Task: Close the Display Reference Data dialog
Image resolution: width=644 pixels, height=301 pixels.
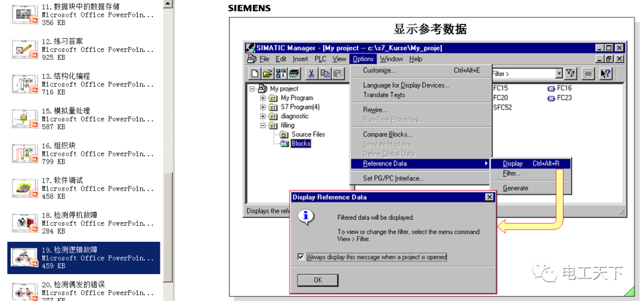Action: pyautogui.click(x=489, y=197)
